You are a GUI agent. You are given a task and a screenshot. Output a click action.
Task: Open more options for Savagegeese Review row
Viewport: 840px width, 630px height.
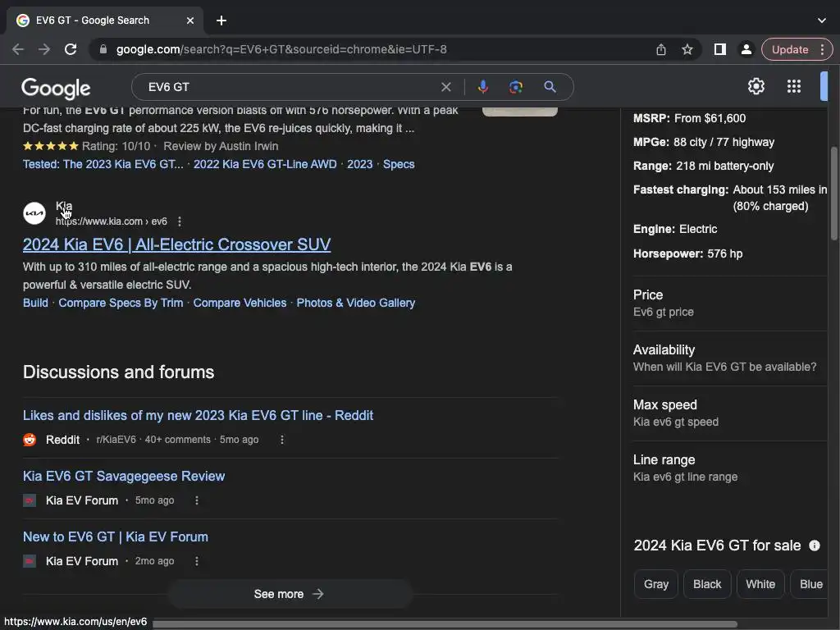tap(197, 500)
